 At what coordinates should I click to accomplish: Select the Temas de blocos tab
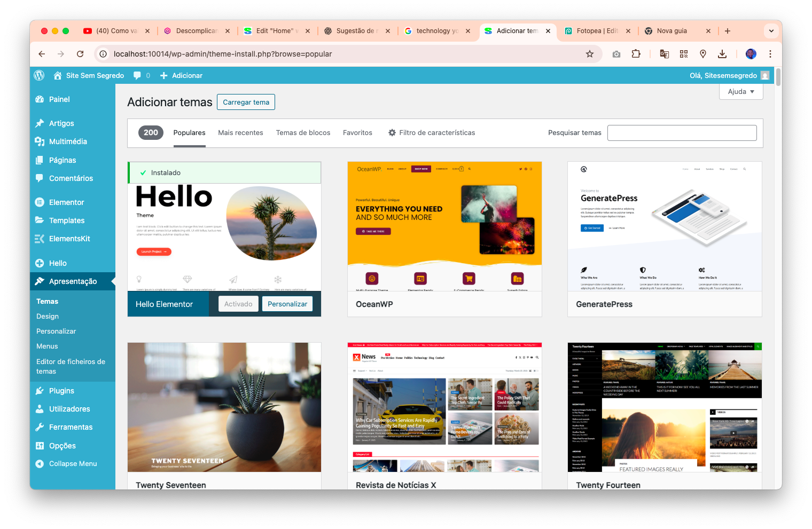click(303, 133)
